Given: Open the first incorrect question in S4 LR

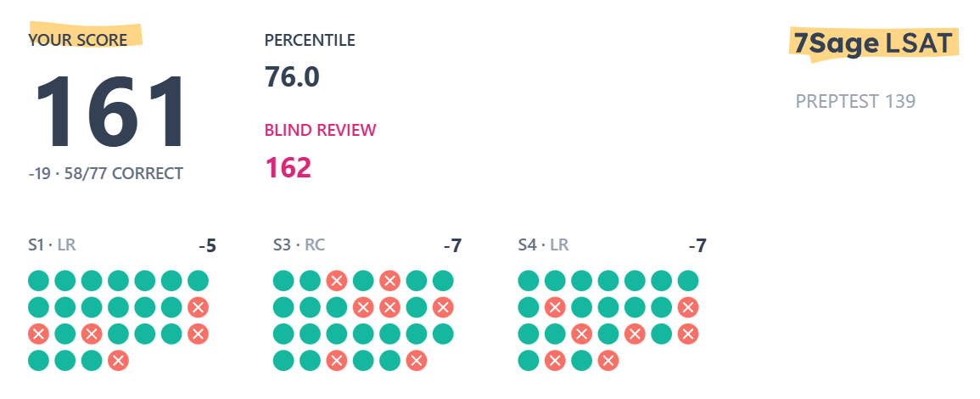Looking at the screenshot, I should 555,307.
